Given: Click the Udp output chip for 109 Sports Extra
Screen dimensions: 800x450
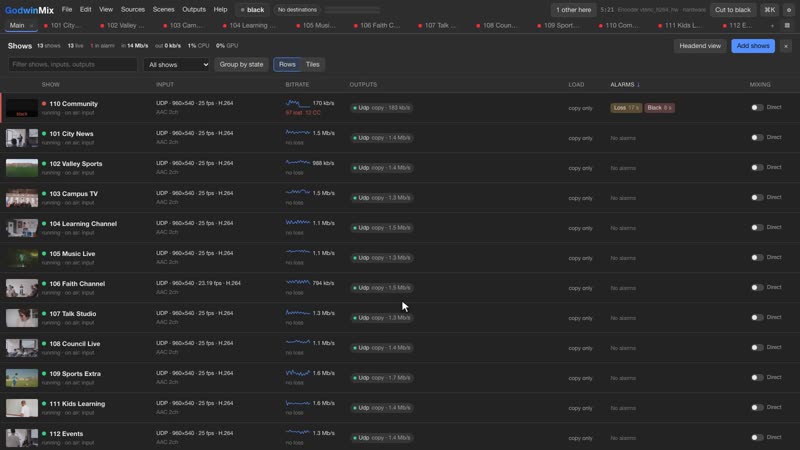Looking at the screenshot, I should [382, 378].
